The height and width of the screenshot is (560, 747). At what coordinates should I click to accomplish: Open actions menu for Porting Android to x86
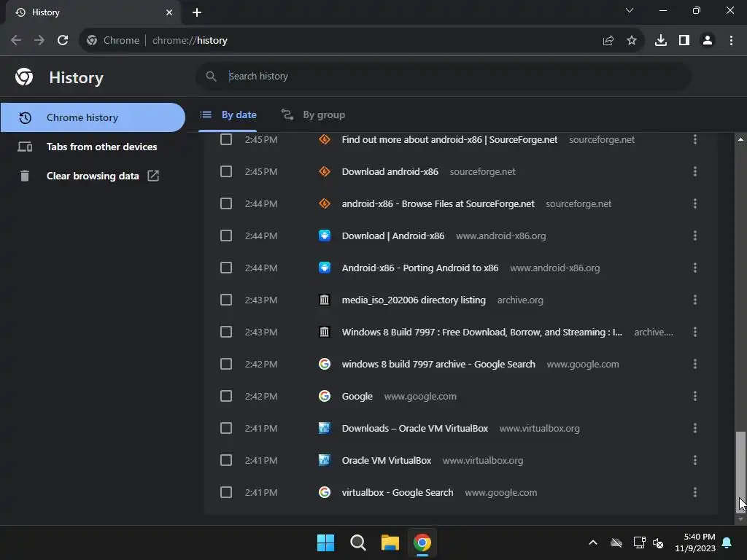pos(695,268)
